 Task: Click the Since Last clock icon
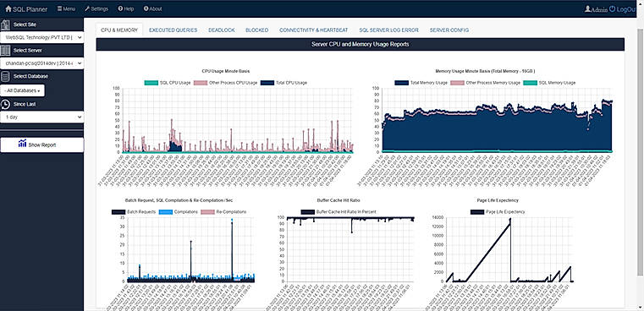(x=5, y=104)
